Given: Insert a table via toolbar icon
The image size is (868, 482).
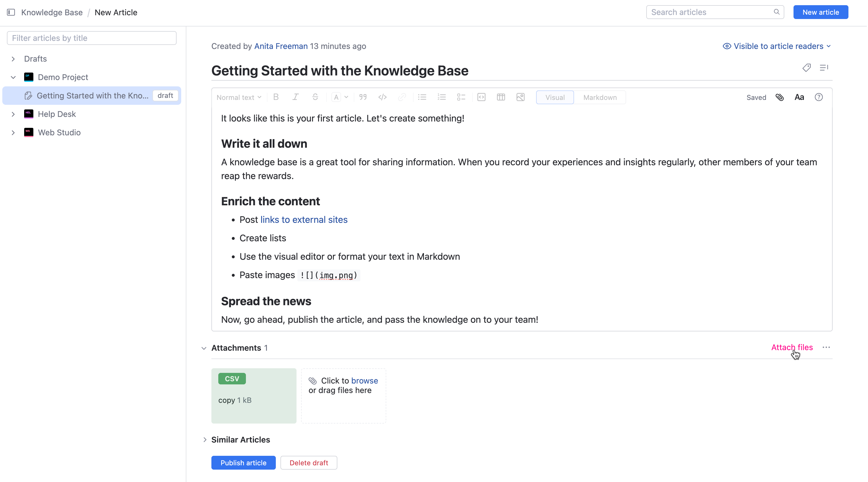Looking at the screenshot, I should click(501, 97).
